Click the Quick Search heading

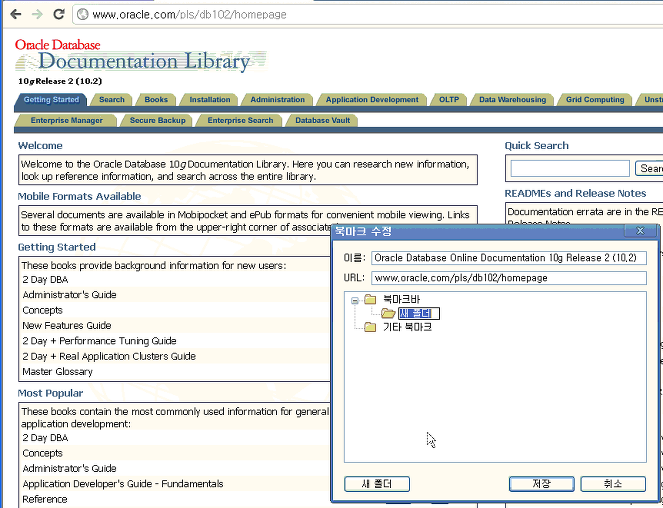coord(537,146)
